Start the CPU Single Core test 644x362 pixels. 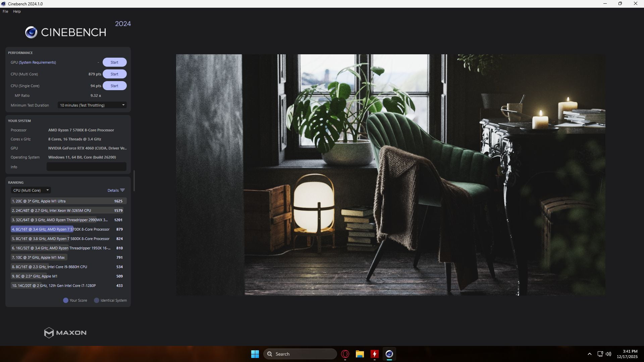114,86
